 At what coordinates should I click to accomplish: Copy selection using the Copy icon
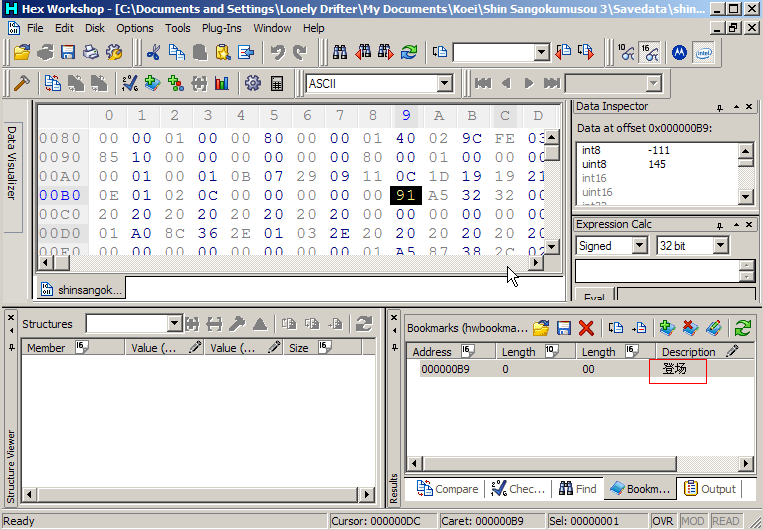tap(176, 52)
